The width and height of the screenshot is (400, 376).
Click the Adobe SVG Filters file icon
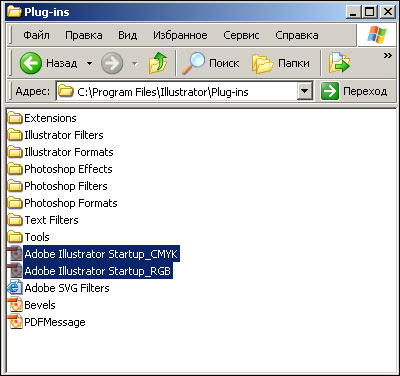click(15, 288)
